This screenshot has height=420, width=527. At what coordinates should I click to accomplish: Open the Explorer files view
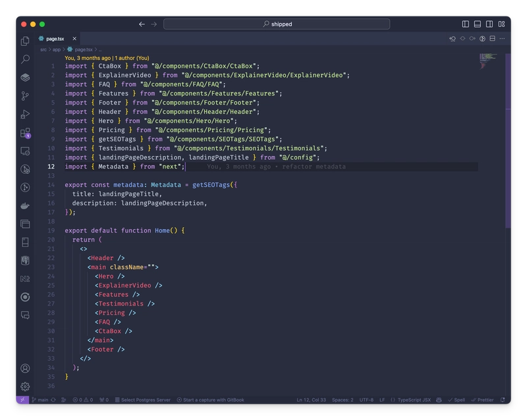tap(25, 41)
